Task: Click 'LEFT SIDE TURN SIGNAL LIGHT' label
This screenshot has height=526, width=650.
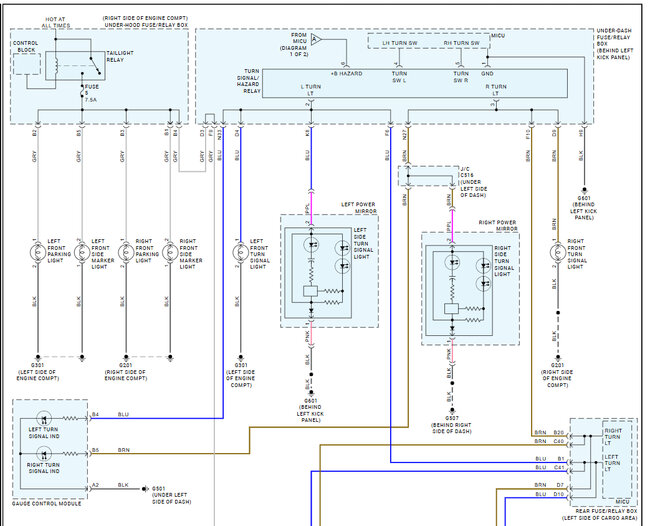Action: pos(363,243)
